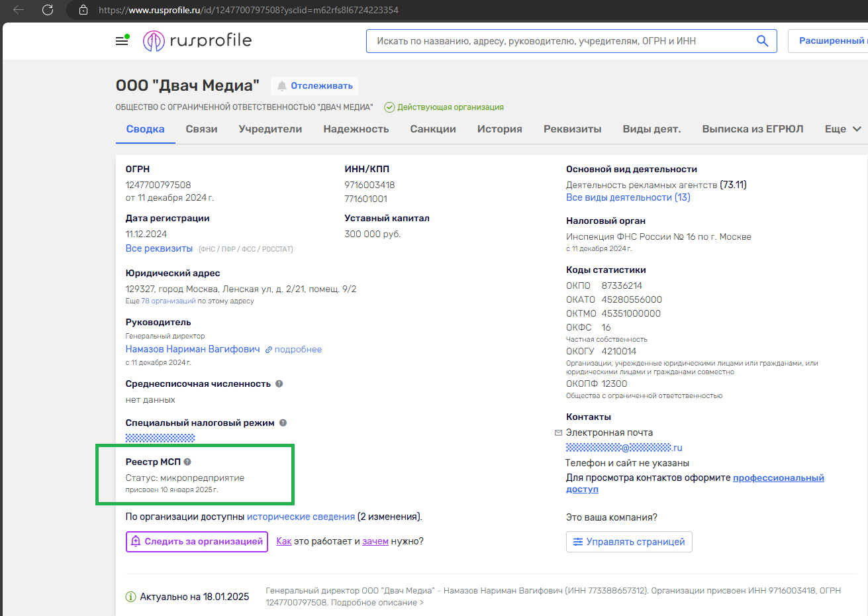Click Инспекция ФНС России № 16 text
The height and width of the screenshot is (616, 868).
pyautogui.click(x=659, y=236)
